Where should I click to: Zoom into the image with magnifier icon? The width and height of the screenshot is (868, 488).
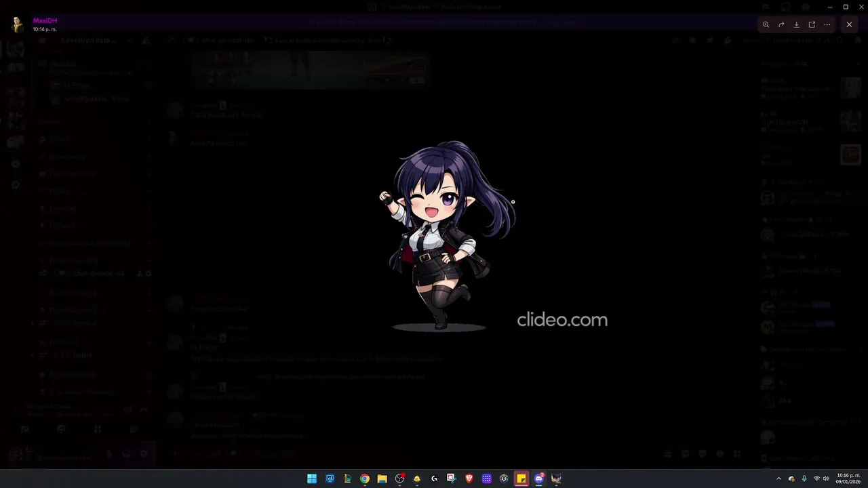(766, 24)
